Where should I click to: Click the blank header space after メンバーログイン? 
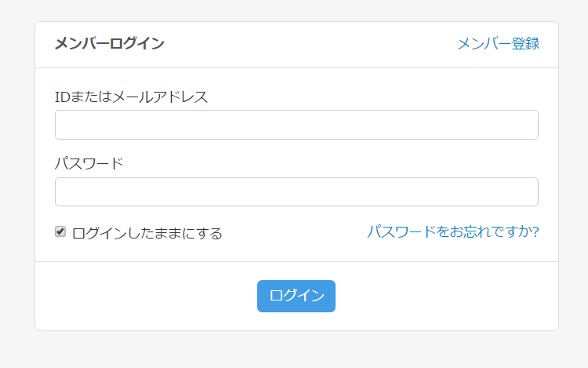click(314, 44)
